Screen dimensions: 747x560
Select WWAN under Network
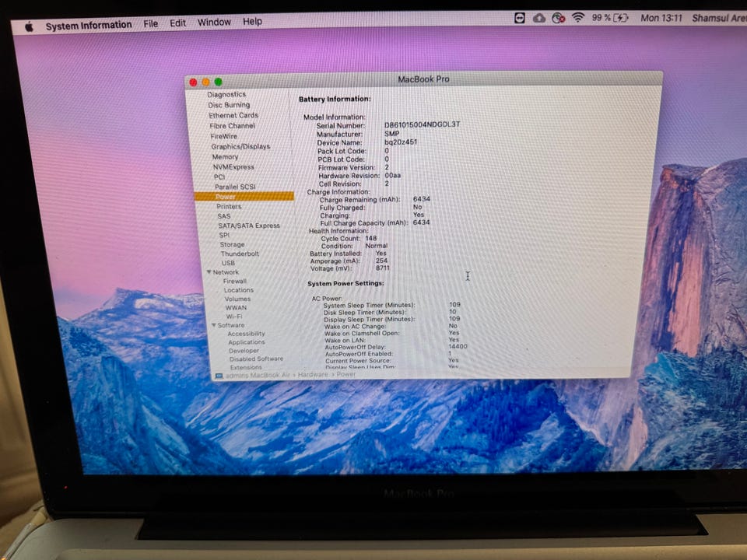(x=236, y=308)
